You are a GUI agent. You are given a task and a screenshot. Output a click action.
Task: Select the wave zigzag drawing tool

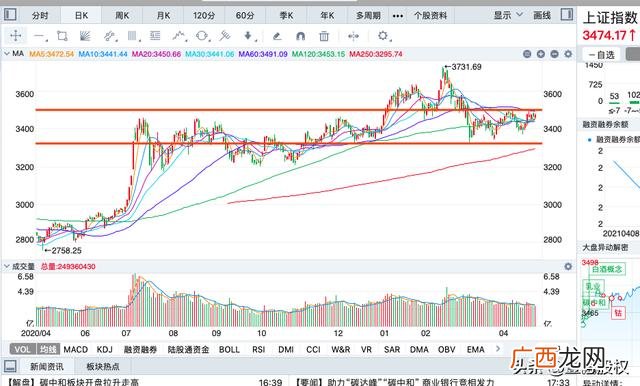pos(179,36)
